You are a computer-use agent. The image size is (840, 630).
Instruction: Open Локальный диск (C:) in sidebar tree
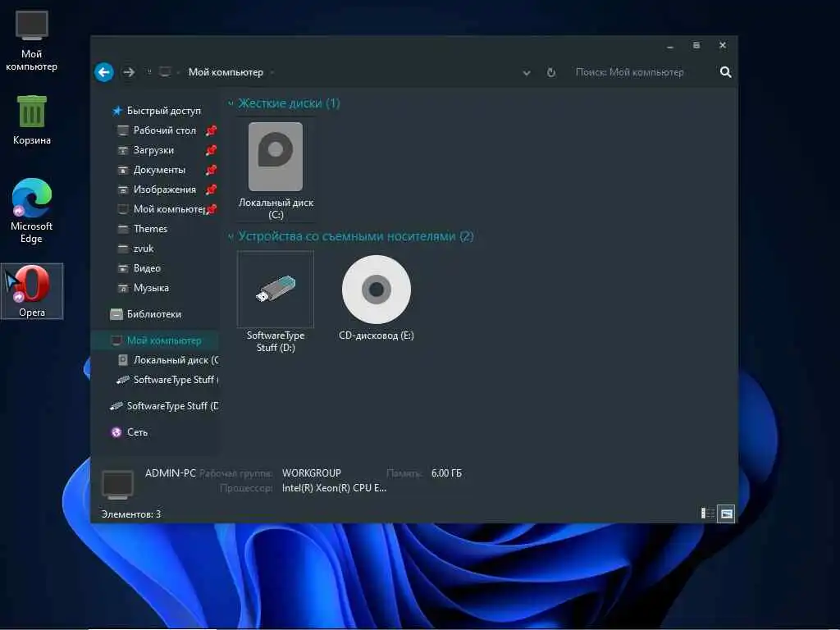(x=168, y=361)
